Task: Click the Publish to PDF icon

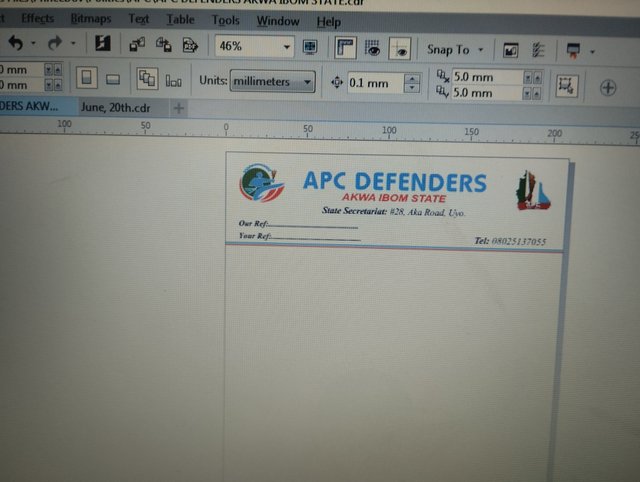Action: tap(190, 45)
